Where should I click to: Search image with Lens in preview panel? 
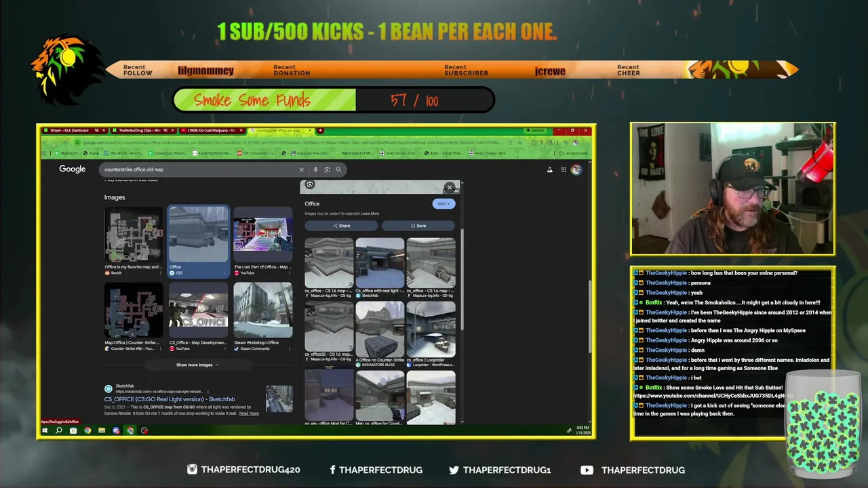tap(310, 184)
